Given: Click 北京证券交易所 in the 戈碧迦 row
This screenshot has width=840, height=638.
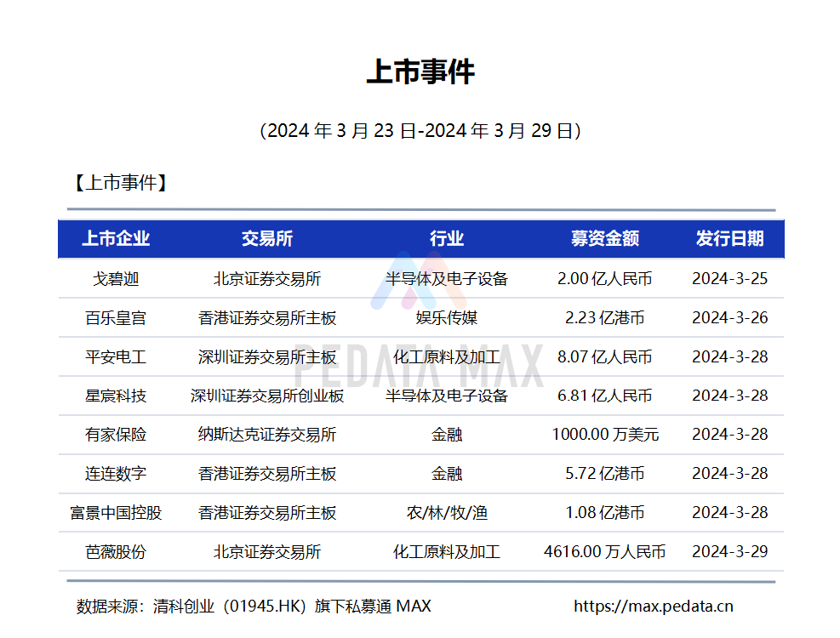Looking at the screenshot, I should pyautogui.click(x=266, y=278).
